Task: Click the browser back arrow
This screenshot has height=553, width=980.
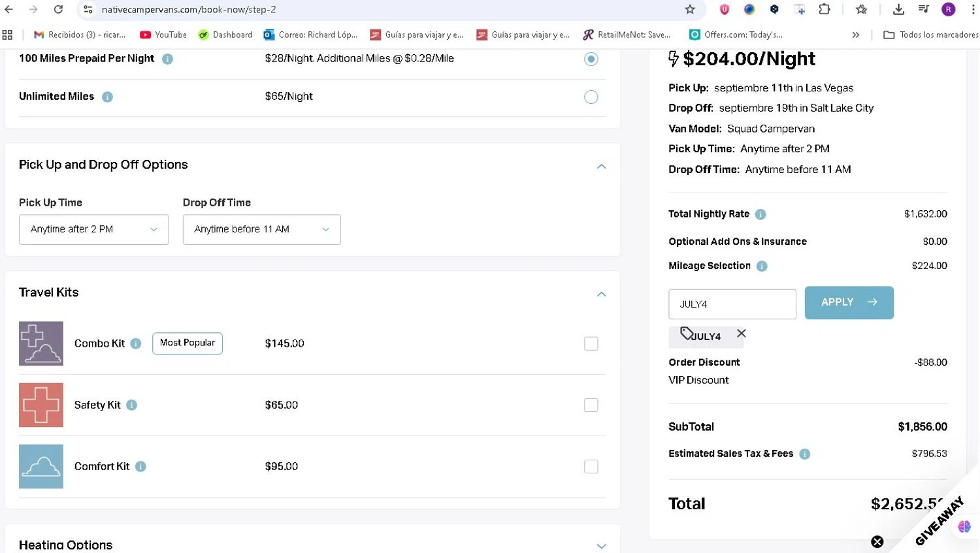Action: click(9, 9)
